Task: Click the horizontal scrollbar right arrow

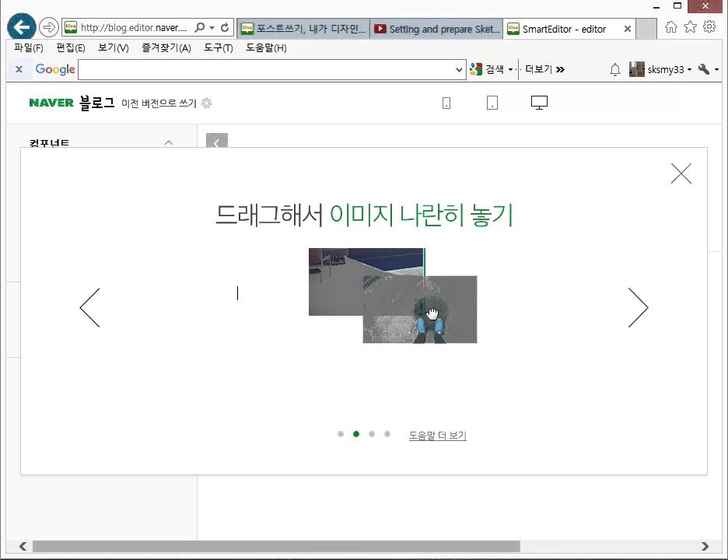Action: (705, 546)
